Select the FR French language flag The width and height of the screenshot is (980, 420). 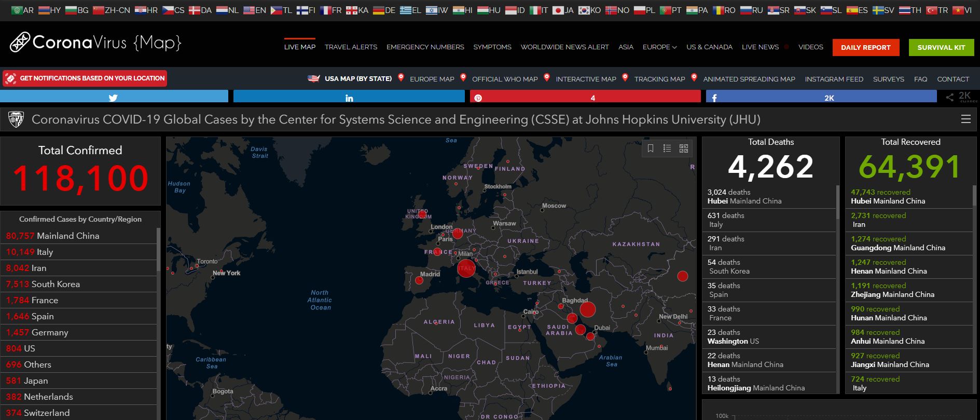(325, 10)
